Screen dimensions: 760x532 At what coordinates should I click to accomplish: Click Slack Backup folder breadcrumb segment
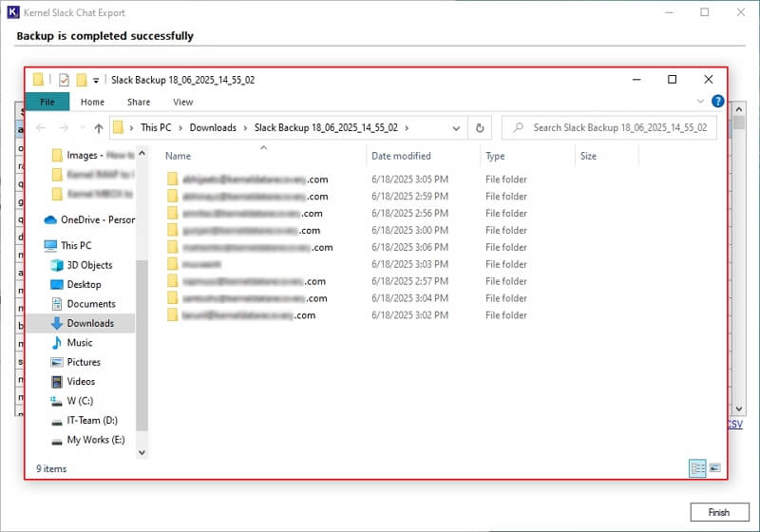click(326, 128)
